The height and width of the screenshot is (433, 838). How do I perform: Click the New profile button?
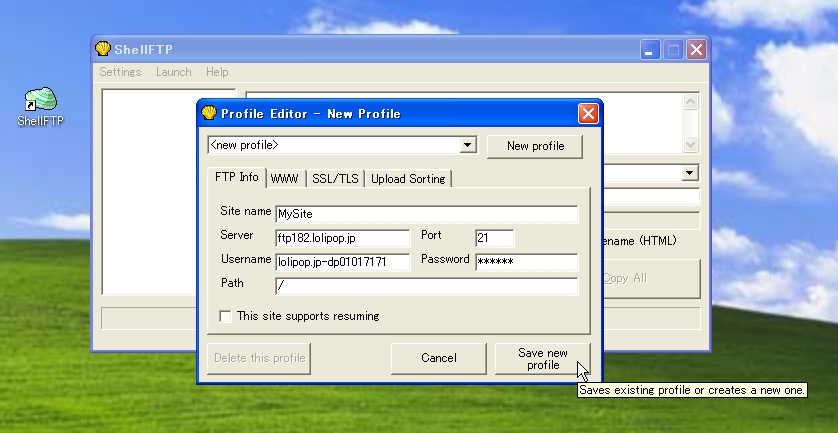[x=535, y=146]
